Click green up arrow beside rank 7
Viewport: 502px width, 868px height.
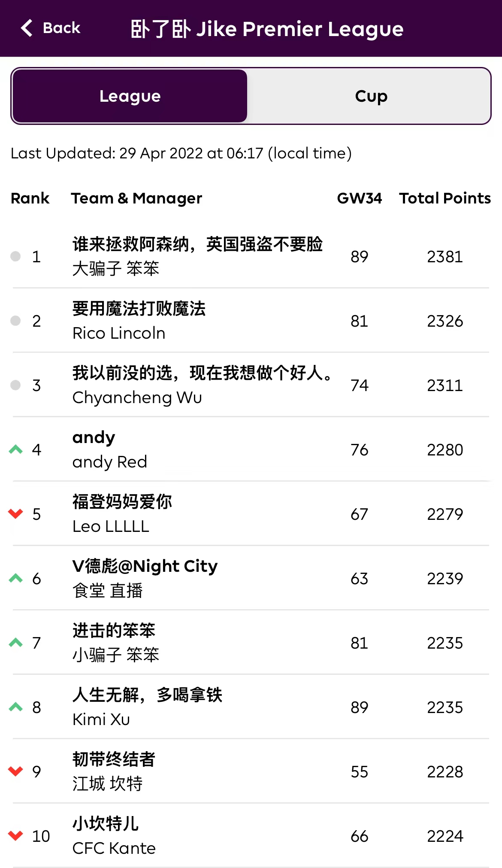16,643
